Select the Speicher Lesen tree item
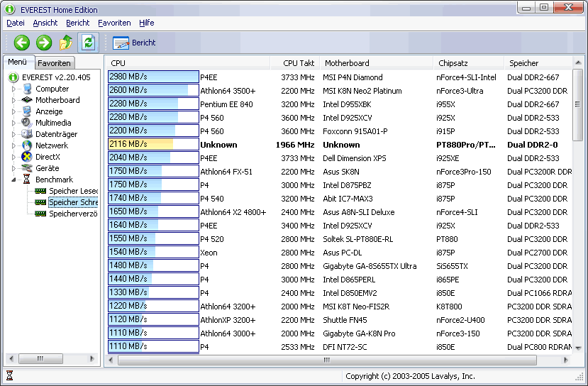 [73, 191]
